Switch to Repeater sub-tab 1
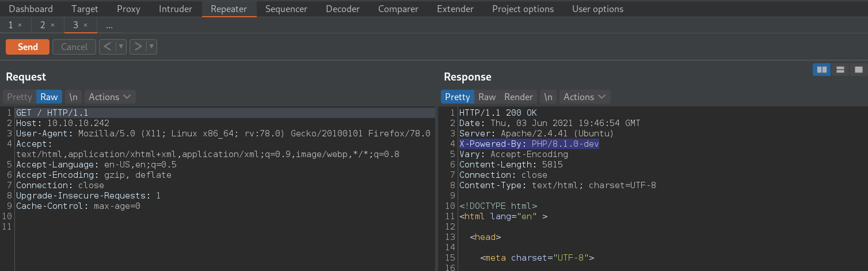The image size is (868, 271). coord(11,25)
